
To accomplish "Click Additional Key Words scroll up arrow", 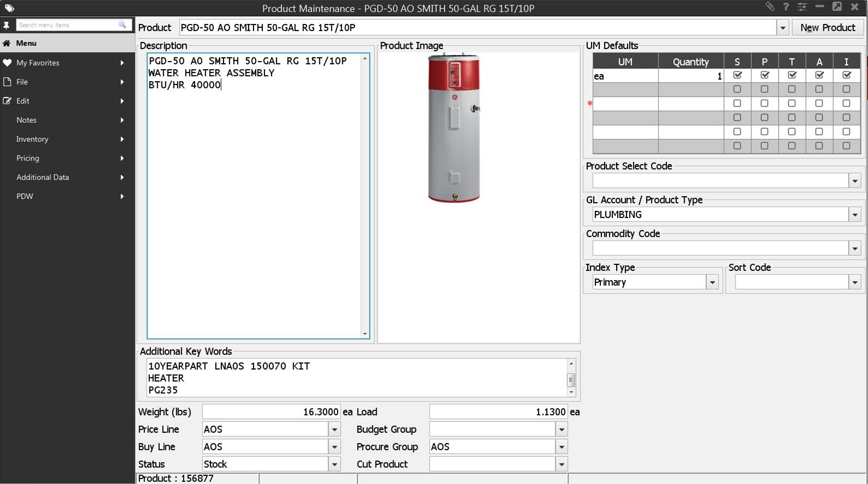I will (571, 364).
